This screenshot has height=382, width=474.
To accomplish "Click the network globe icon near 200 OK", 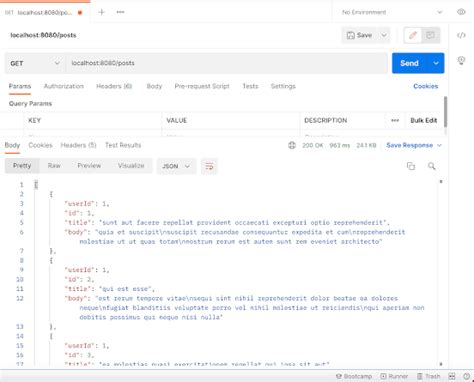I will pyautogui.click(x=292, y=145).
